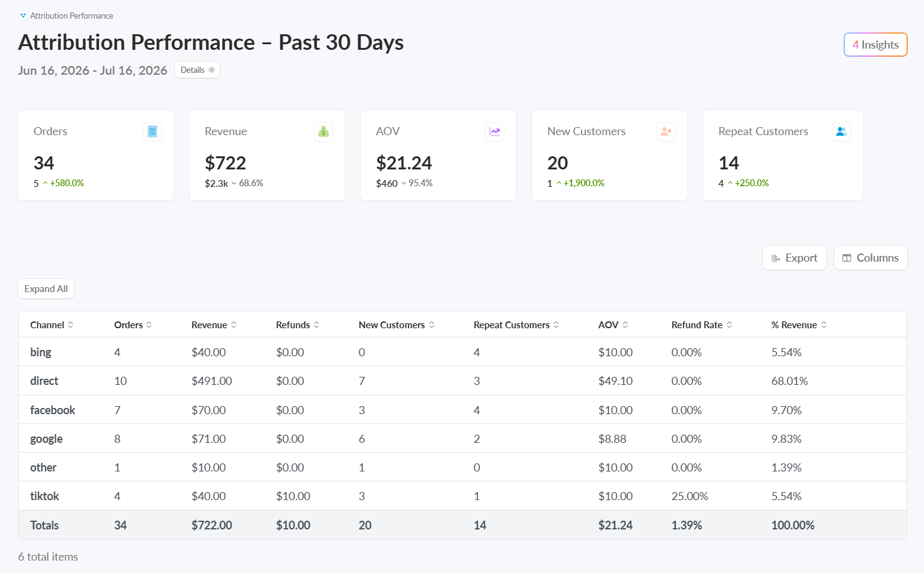This screenshot has height=573, width=924.
Task: Sort by % Revenue column header
Action: (x=799, y=325)
